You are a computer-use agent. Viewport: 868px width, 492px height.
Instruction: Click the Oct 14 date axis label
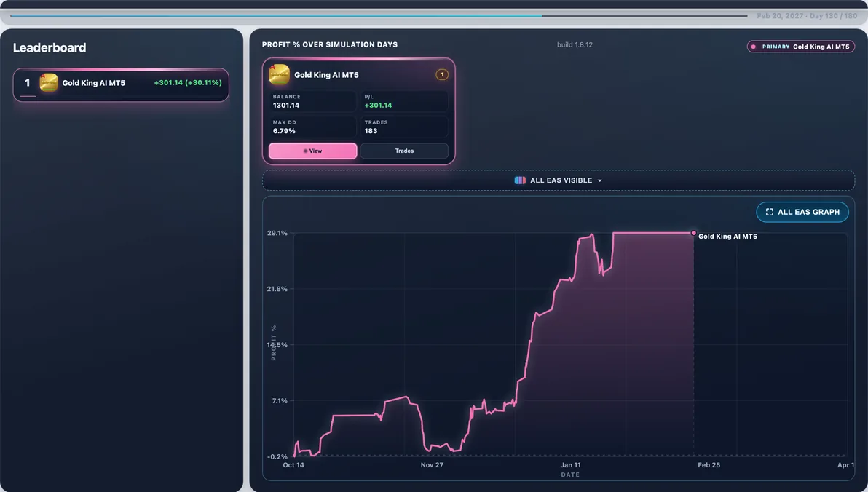coord(293,465)
